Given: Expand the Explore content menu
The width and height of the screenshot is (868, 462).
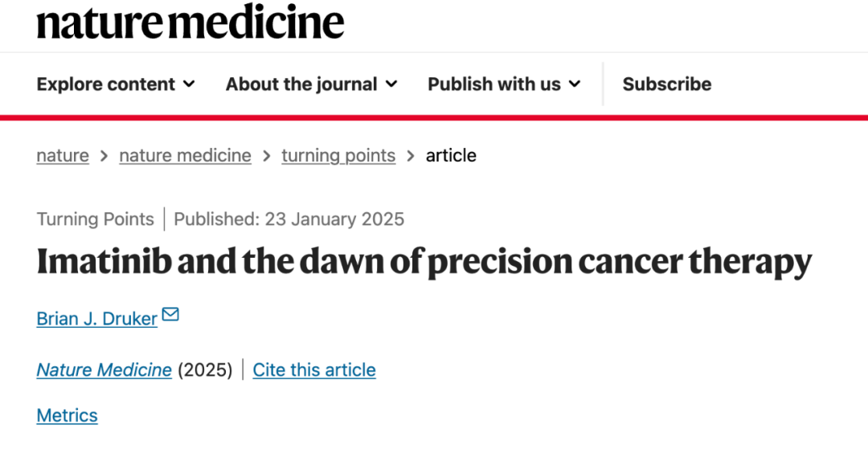Looking at the screenshot, I should tap(116, 84).
